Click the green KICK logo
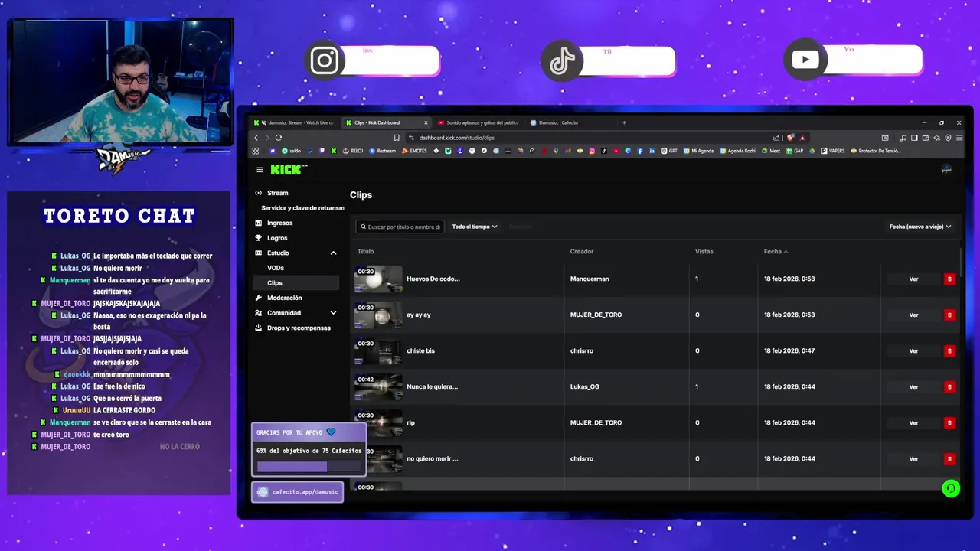The width and height of the screenshot is (980, 551). (289, 170)
